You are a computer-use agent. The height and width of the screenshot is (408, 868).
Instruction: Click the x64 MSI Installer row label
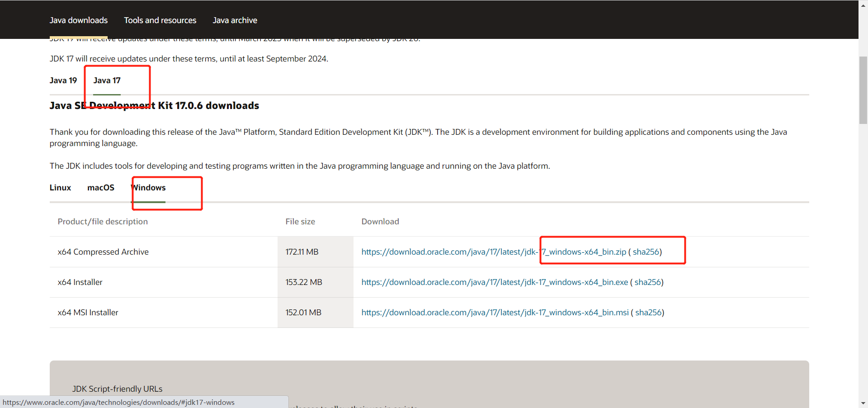pos(88,313)
